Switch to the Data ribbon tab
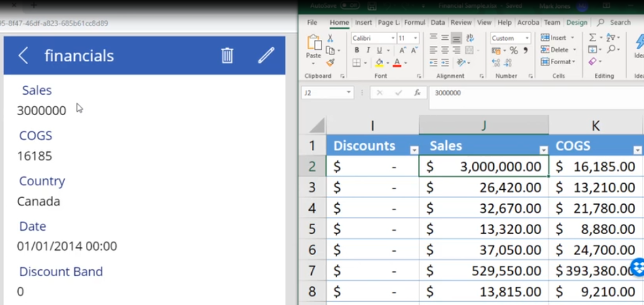The width and height of the screenshot is (644, 305). [x=438, y=23]
